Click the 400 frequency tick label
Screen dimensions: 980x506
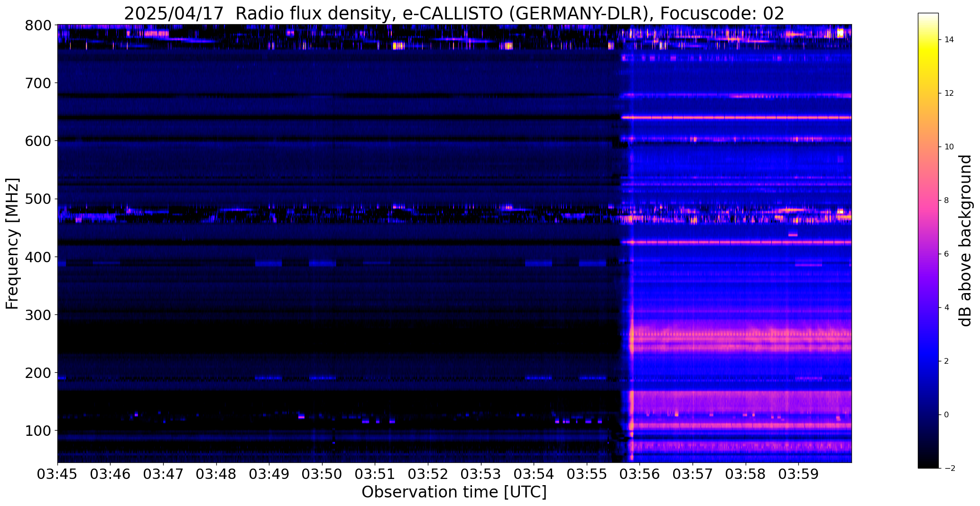39,257
